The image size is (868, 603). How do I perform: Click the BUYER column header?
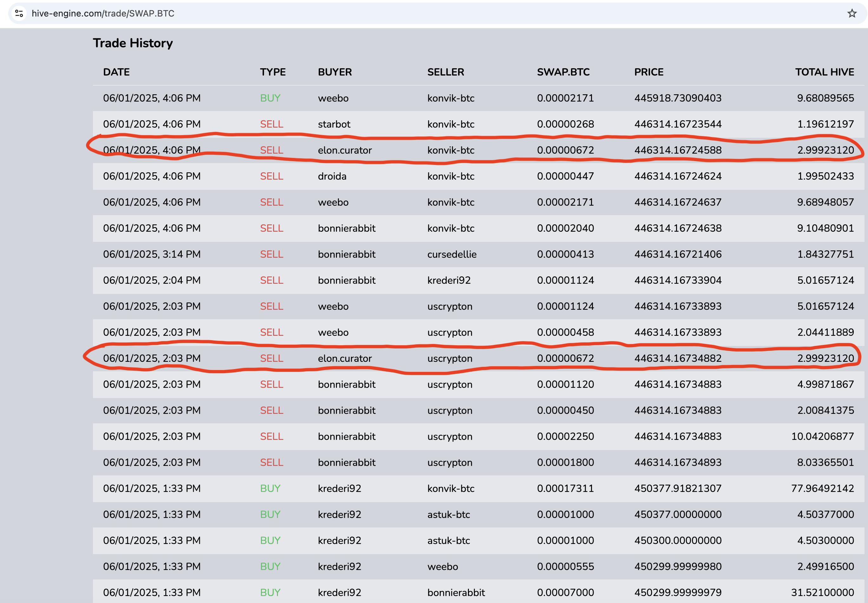click(335, 72)
